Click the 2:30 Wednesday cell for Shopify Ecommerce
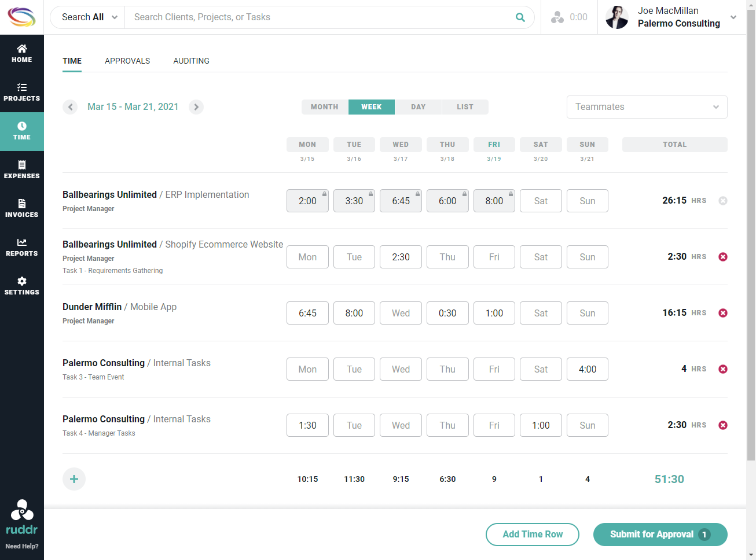 [x=401, y=257]
